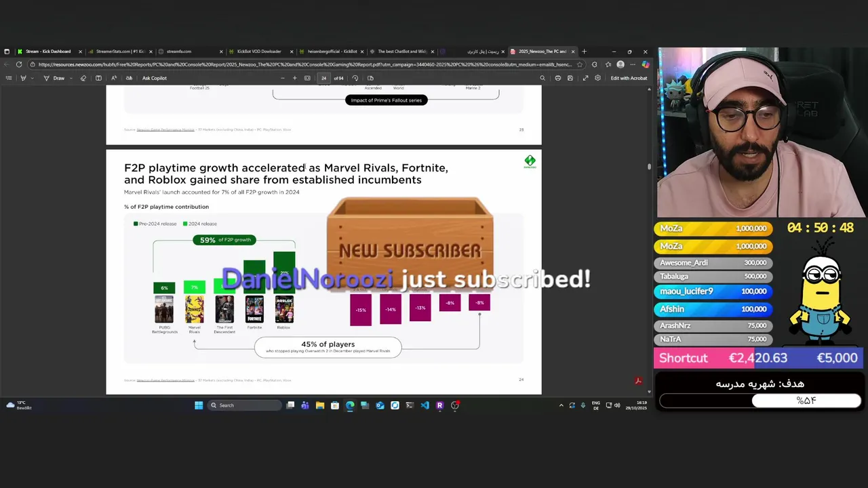Open Ask Copilot in PDF toolbar
This screenshot has height=488, width=868.
click(x=155, y=78)
